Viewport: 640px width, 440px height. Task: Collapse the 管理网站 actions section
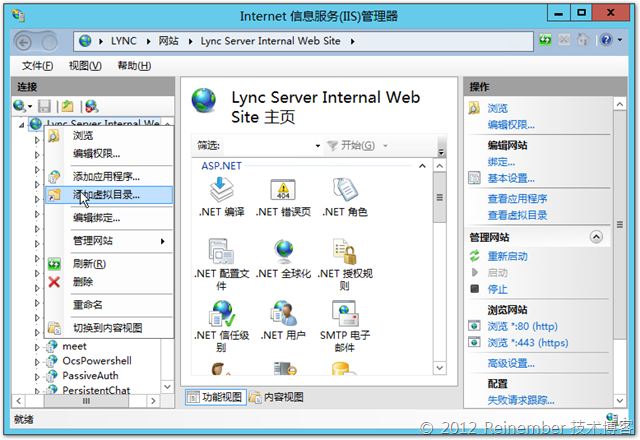click(596, 237)
